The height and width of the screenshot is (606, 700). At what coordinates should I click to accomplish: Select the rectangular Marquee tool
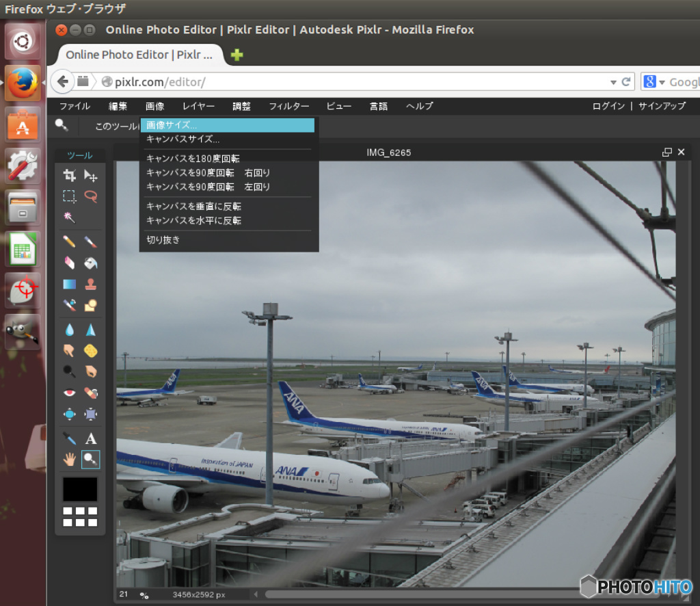click(x=69, y=196)
